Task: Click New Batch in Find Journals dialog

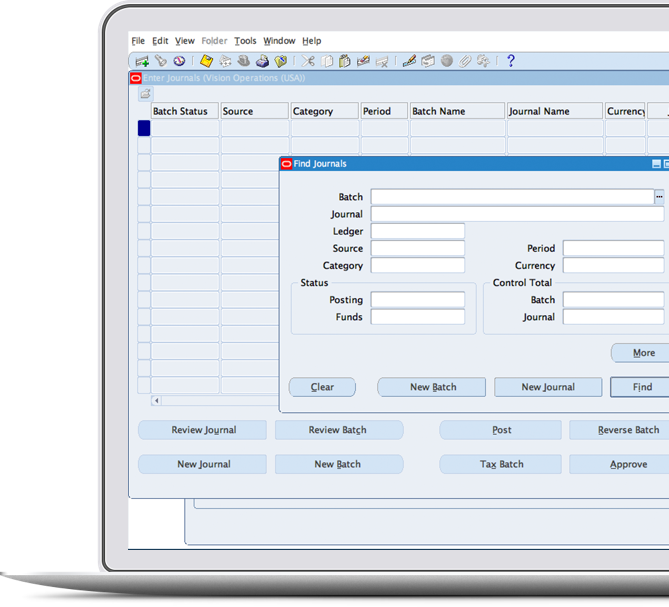Action: (431, 387)
